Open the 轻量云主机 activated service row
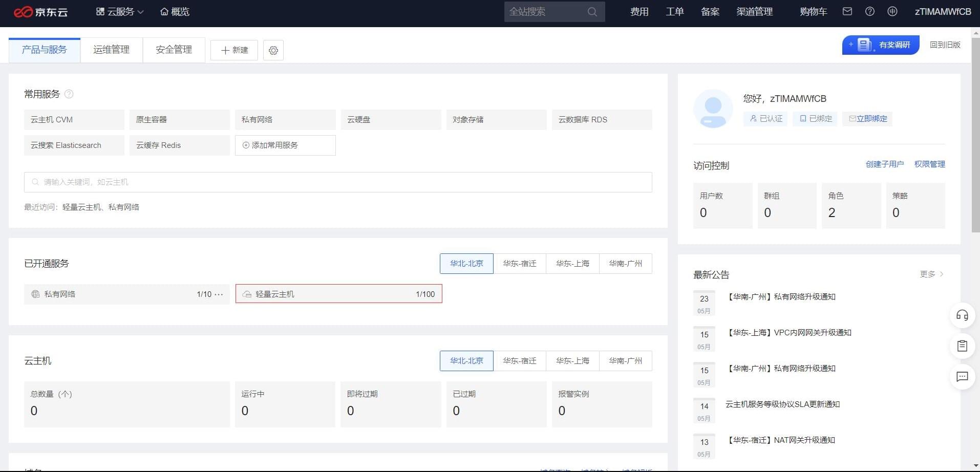This screenshot has height=472, width=980. [339, 294]
